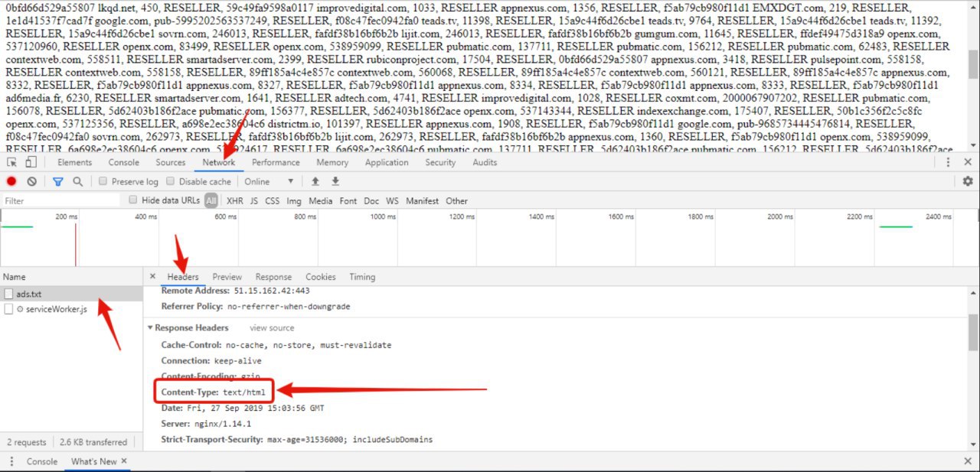
Task: Click the page vertical scrollbar thumb
Action: (973, 64)
